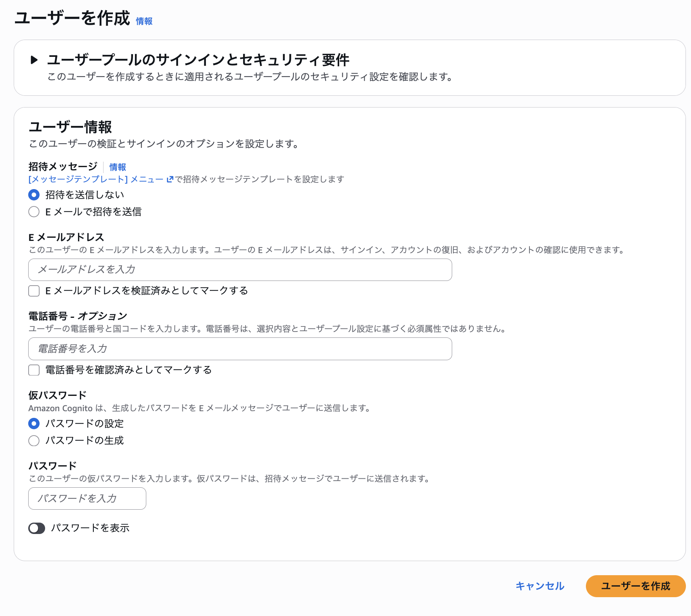Focus the phone number input field
691x616 pixels.
click(240, 349)
